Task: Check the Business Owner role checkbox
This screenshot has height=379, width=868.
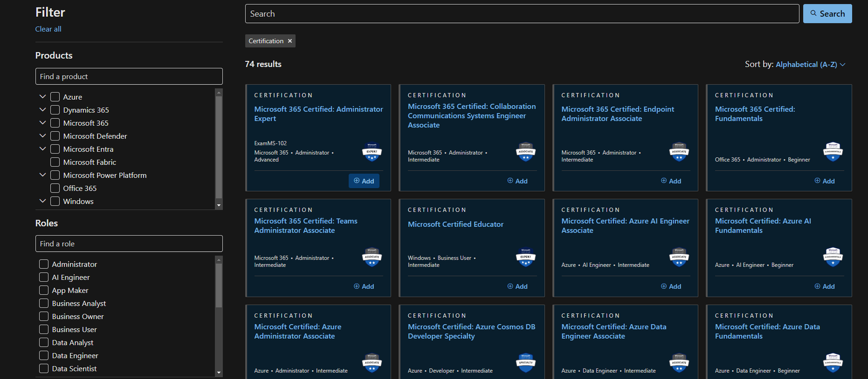Action: point(44,317)
